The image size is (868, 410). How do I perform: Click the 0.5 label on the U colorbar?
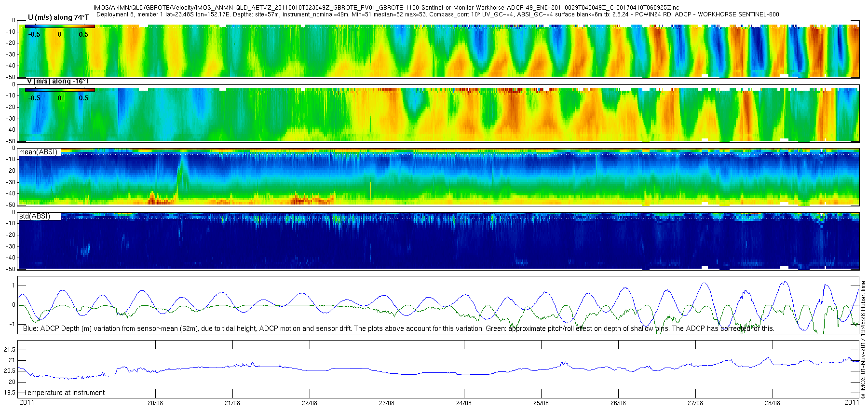point(84,34)
